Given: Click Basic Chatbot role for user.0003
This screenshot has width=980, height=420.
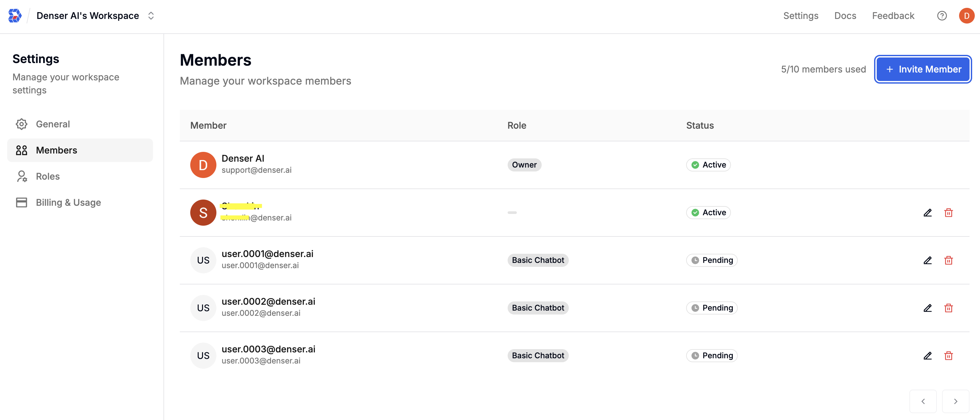Looking at the screenshot, I should coord(537,356).
